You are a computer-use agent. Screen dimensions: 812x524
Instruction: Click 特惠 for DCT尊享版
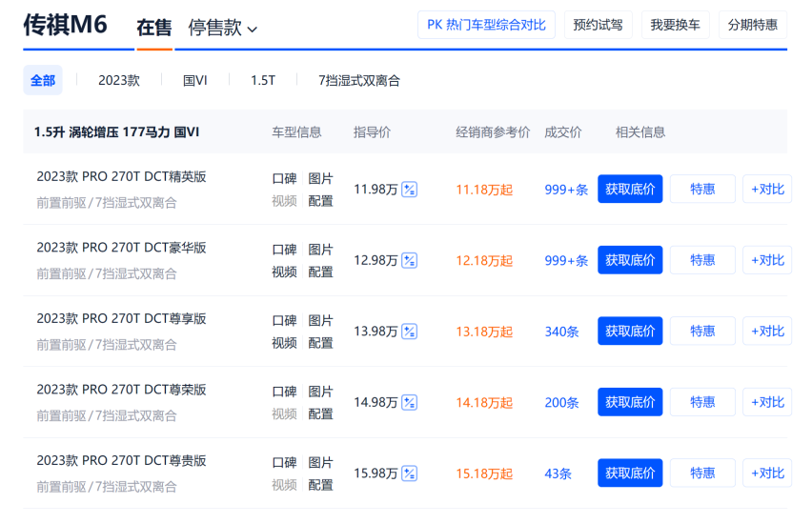[702, 331]
